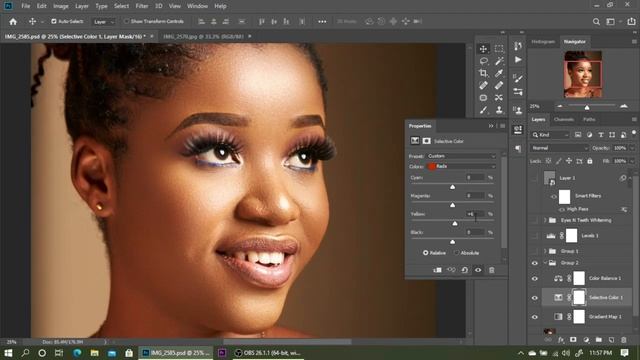Click the Cyan slider handle
Viewport: 640px width, 360px height.
pyautogui.click(x=452, y=187)
